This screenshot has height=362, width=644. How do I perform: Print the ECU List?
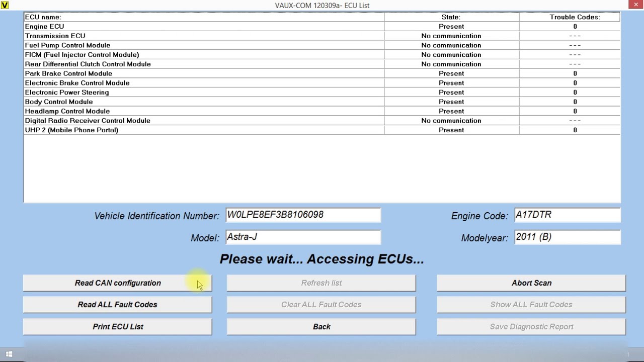click(118, 327)
